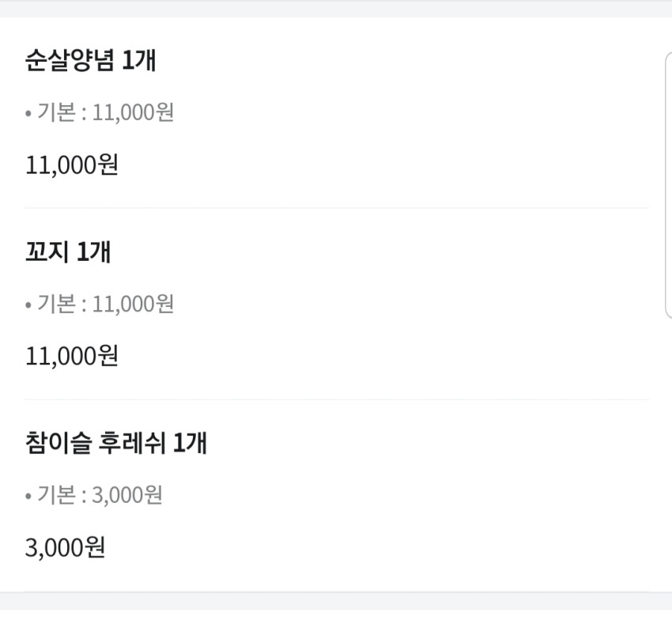Select the 참이슬 후레쉬 item name

pyautogui.click(x=95, y=443)
